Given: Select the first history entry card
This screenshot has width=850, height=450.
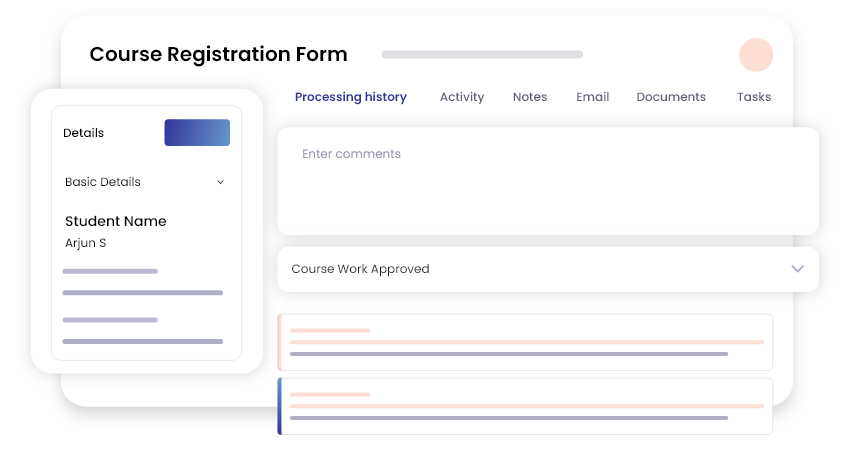Looking at the screenshot, I should tap(525, 342).
